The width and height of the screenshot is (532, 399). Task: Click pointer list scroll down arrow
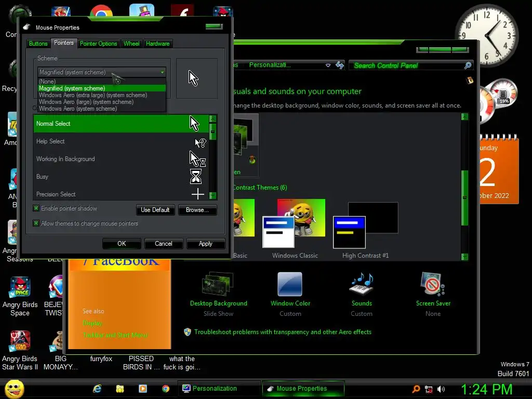(x=212, y=195)
